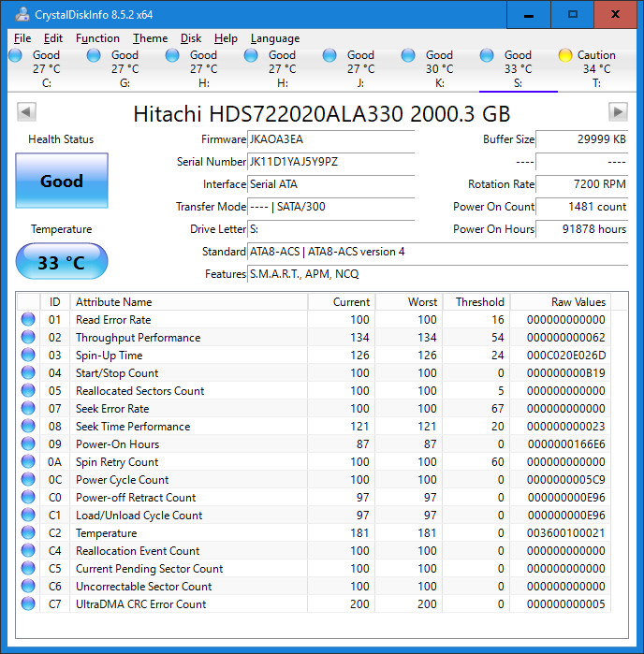
Task: Click the CrystalDiskInfo title bar app icon
Action: click(22, 14)
